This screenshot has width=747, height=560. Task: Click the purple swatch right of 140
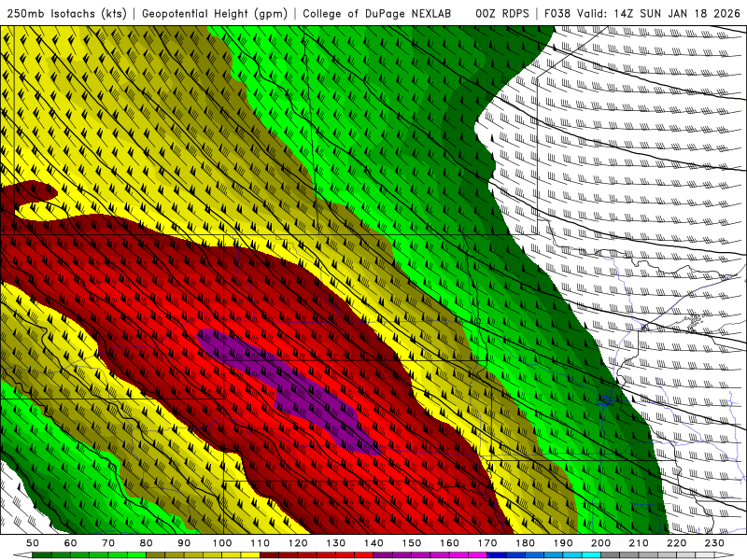(x=383, y=555)
